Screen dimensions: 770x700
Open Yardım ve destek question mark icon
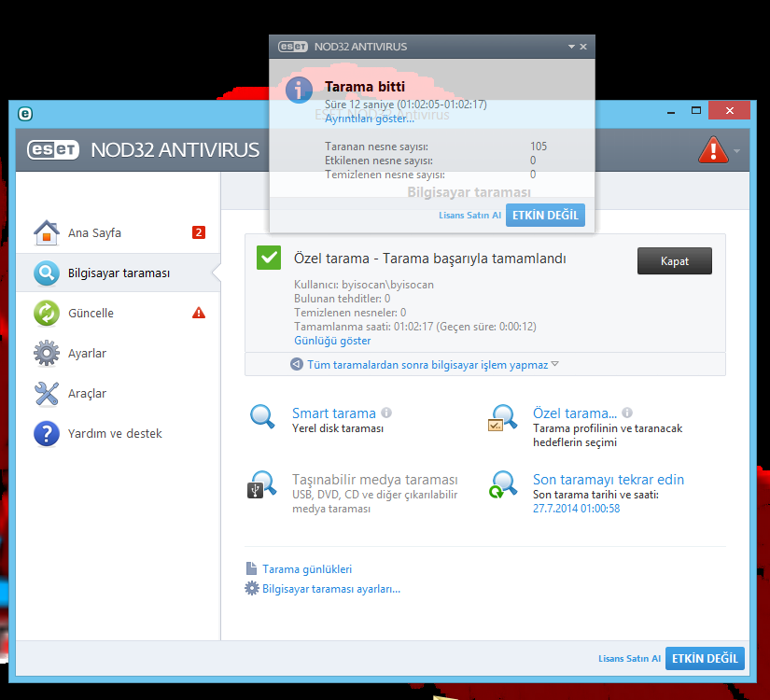coord(46,434)
